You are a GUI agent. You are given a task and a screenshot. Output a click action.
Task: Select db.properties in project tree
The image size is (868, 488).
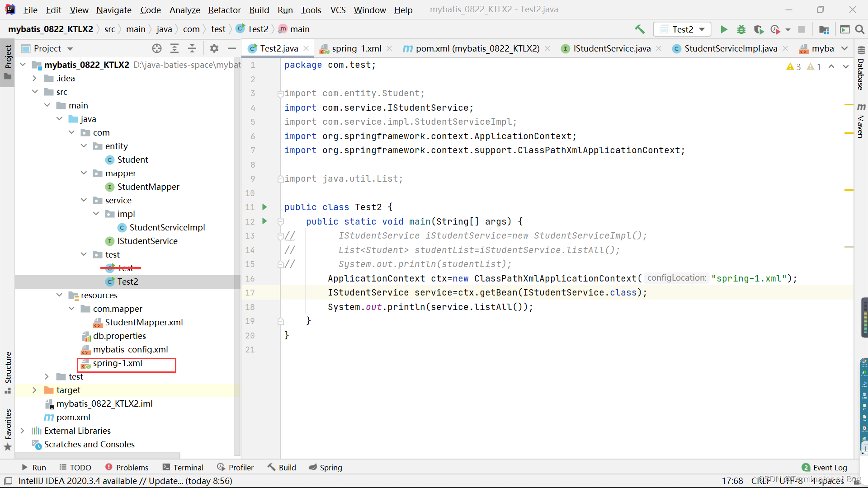(x=119, y=336)
